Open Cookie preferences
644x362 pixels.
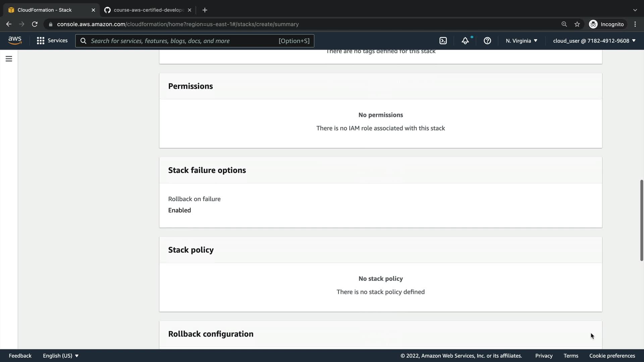(612, 356)
